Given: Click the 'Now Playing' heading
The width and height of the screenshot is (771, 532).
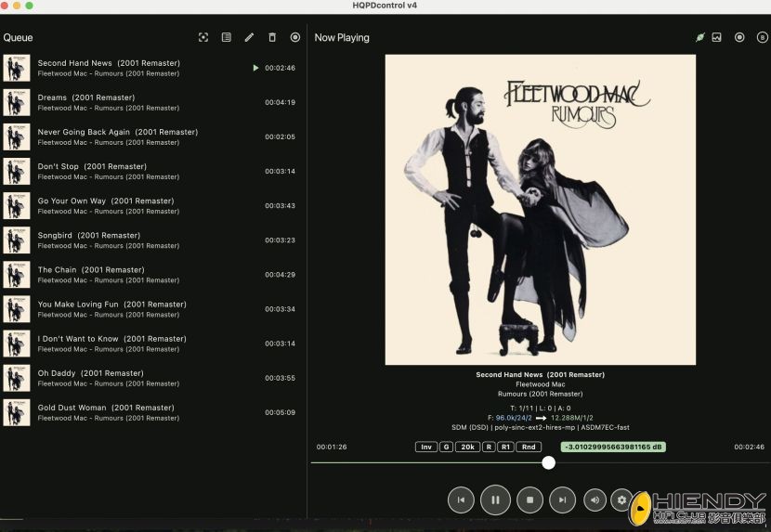Looking at the screenshot, I should tap(342, 37).
